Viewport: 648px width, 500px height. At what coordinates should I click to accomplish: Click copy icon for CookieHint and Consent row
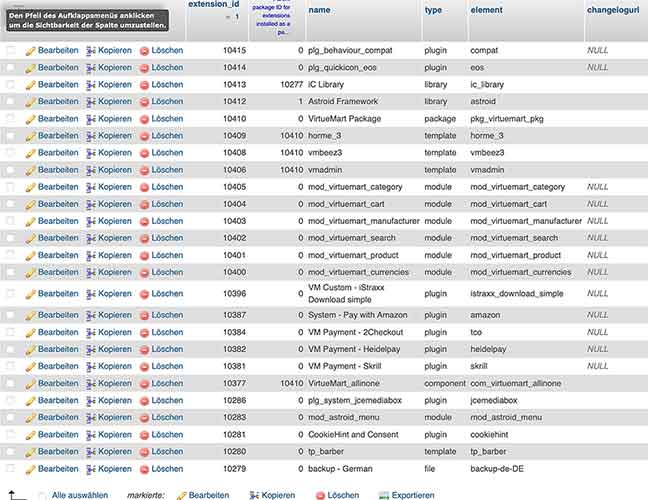pos(91,435)
